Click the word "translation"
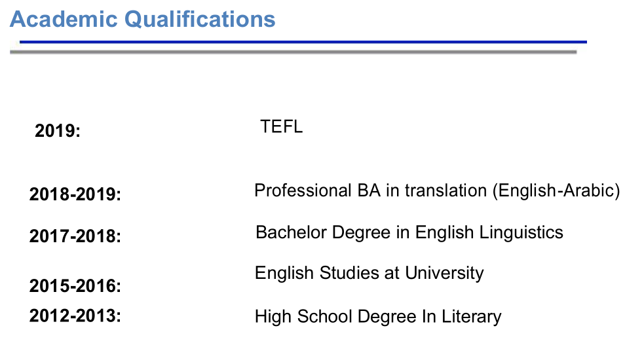 445,191
